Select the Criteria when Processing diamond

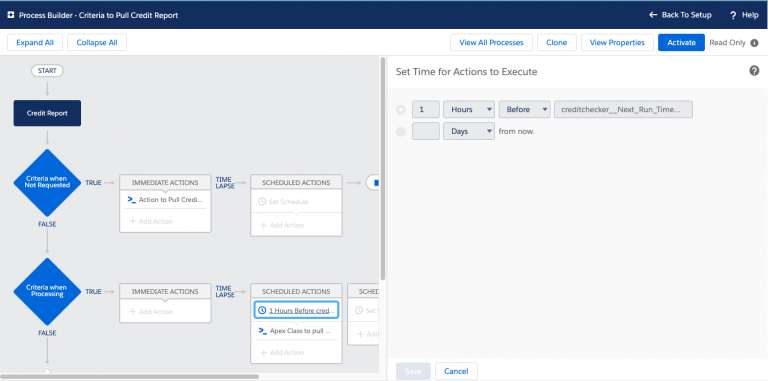pos(47,291)
